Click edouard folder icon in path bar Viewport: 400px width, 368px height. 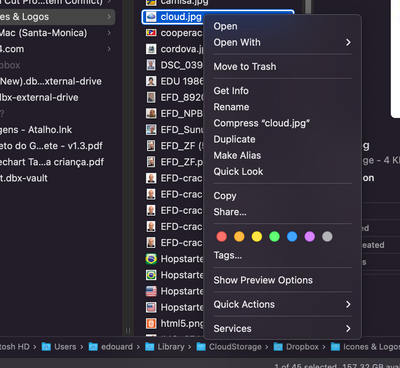(93, 347)
